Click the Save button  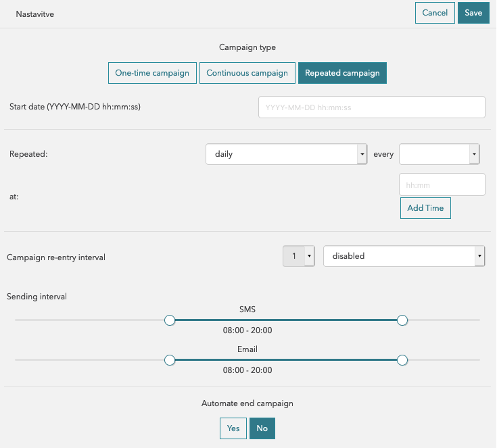473,13
